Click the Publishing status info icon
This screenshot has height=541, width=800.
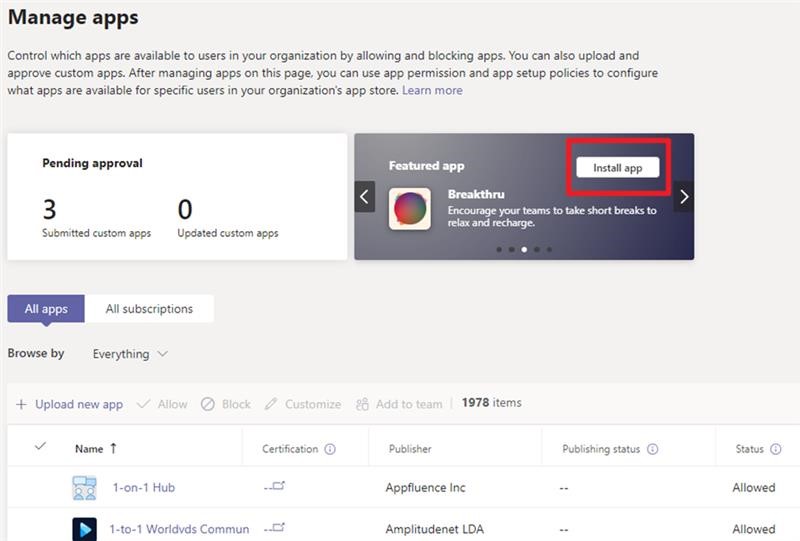(653, 450)
